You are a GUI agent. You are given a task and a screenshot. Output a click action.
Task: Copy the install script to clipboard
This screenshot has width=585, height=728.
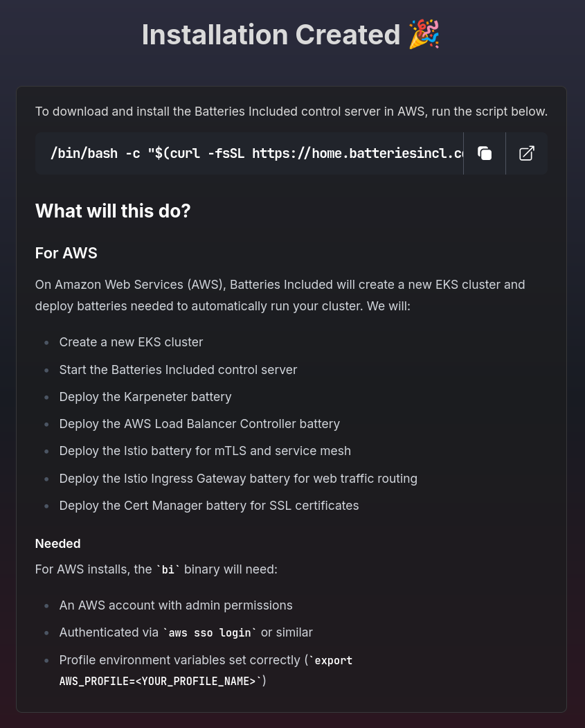(x=485, y=154)
